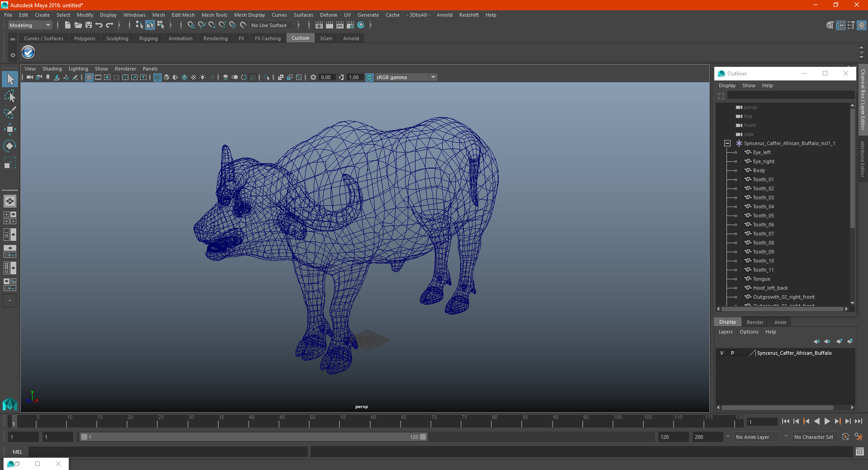
Task: Switch to the Rigging shelf tab
Action: click(x=148, y=38)
